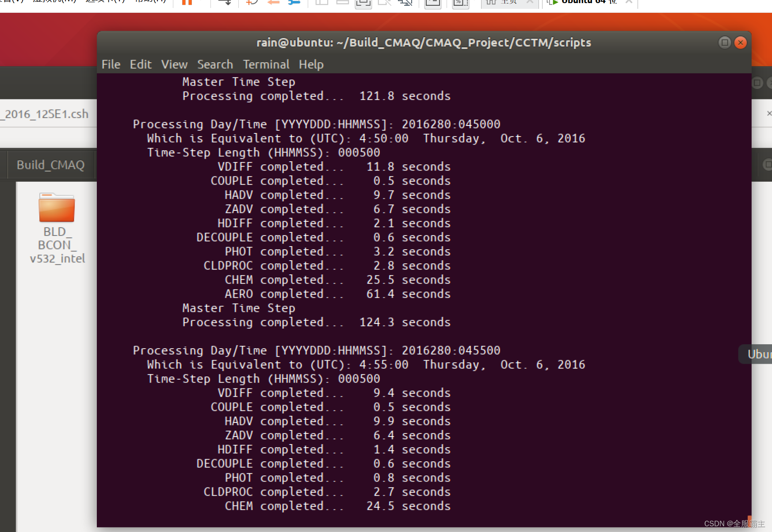772x532 pixels.
Task: Select the BLD_BCON_v532_intel folder icon
Action: click(57, 207)
